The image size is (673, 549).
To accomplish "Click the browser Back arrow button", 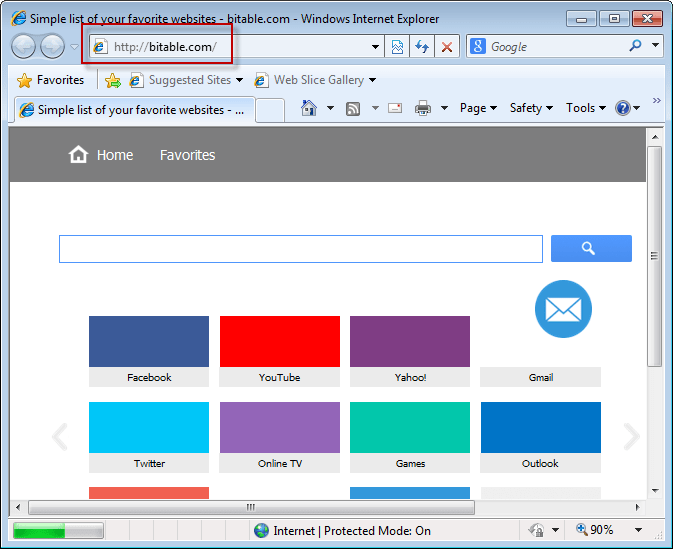I will click(x=23, y=46).
